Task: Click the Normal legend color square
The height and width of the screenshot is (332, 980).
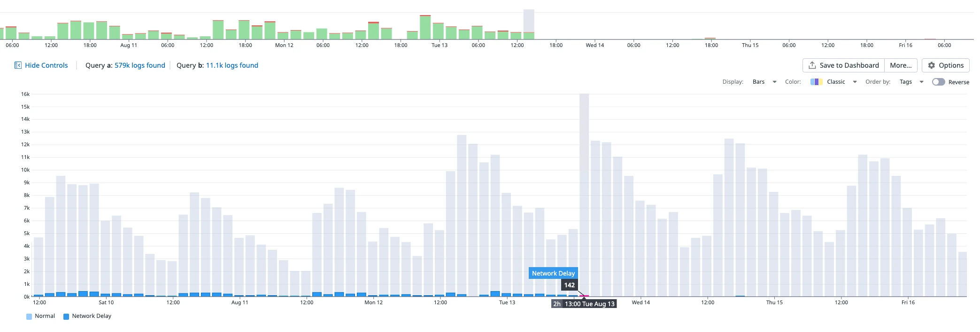Action: click(x=29, y=316)
